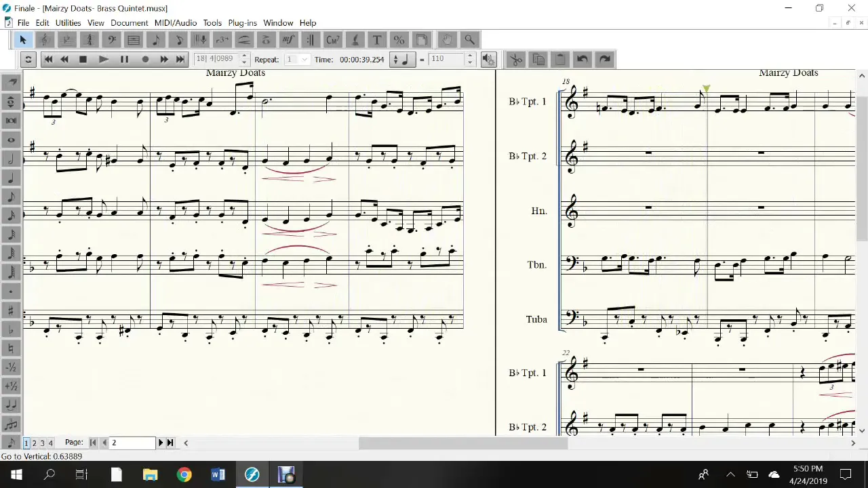This screenshot has height=488, width=868.
Task: Start playback with the Play button
Action: [103, 60]
